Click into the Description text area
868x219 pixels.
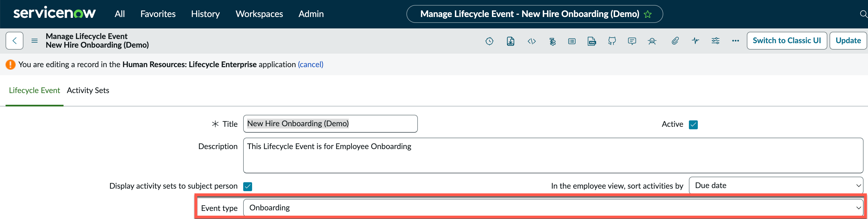point(553,155)
